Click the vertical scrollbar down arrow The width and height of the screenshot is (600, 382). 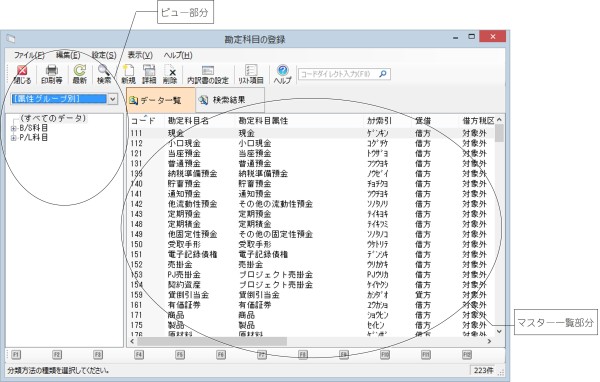click(499, 331)
